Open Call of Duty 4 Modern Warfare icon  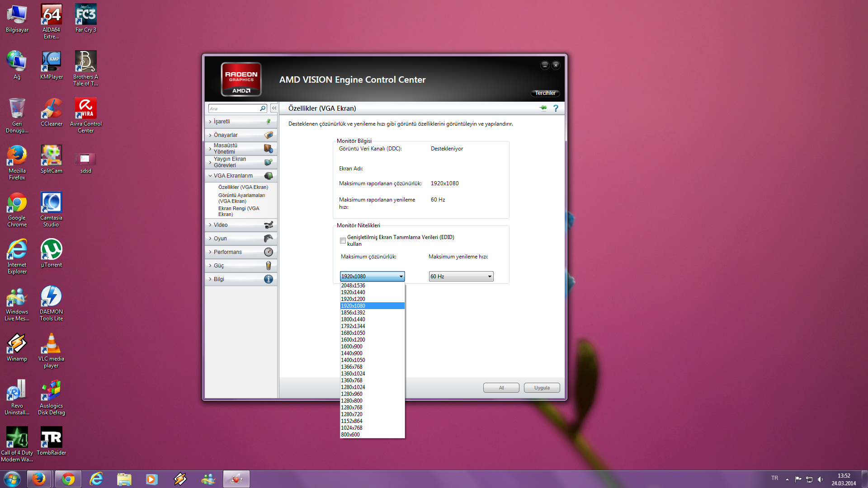[17, 445]
